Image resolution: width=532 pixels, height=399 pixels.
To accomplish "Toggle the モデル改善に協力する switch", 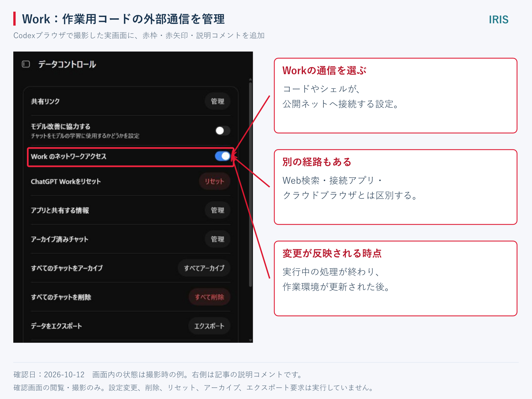I will (x=222, y=131).
